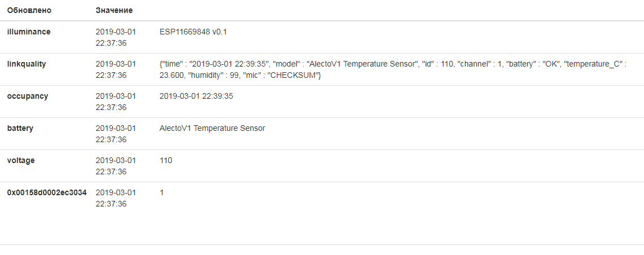The image size is (644, 255).
Task: Click the voltage row updated timestamp
Action: click(x=116, y=166)
